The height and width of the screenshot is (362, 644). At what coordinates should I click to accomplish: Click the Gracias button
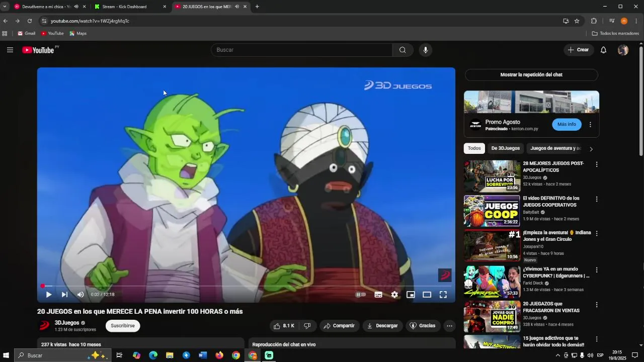coord(423,326)
